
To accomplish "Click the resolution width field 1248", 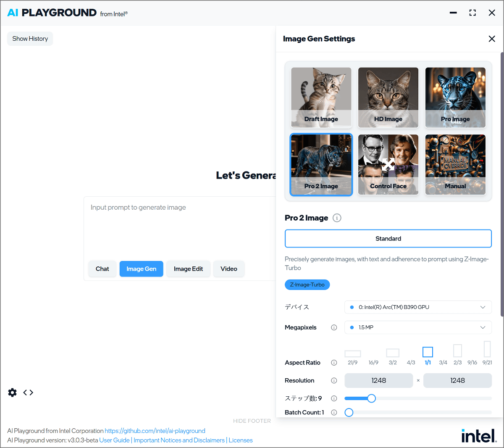I will pos(379,380).
